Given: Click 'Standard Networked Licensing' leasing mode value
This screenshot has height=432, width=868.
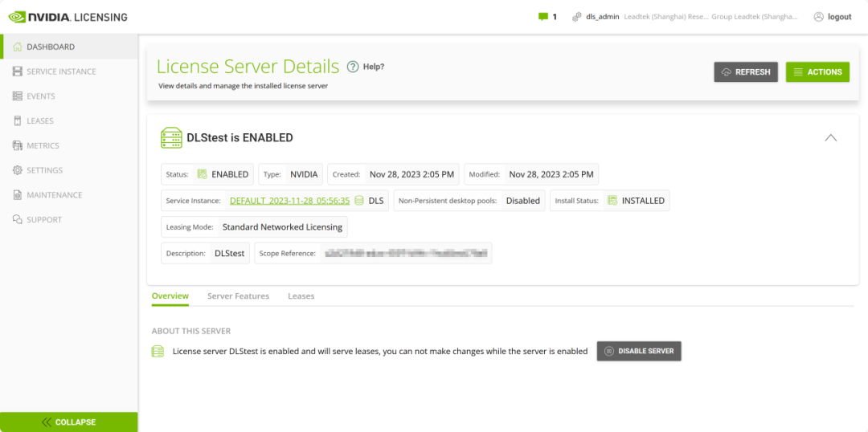Looking at the screenshot, I should 282,226.
